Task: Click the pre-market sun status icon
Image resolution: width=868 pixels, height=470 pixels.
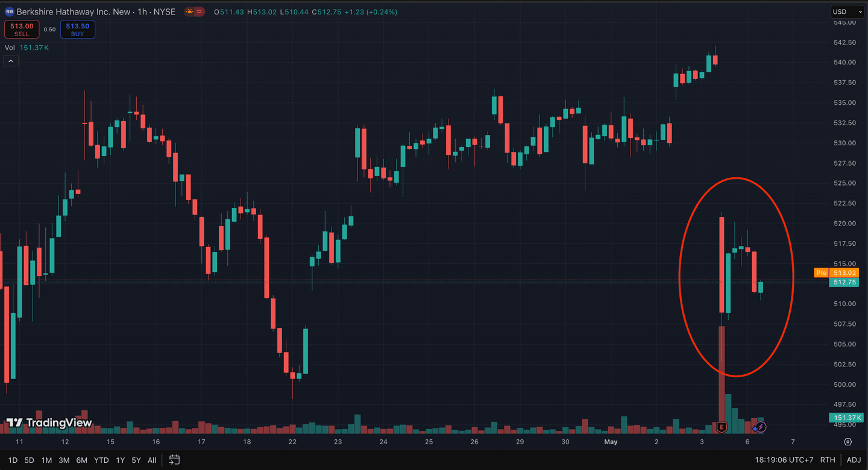Action: point(189,11)
